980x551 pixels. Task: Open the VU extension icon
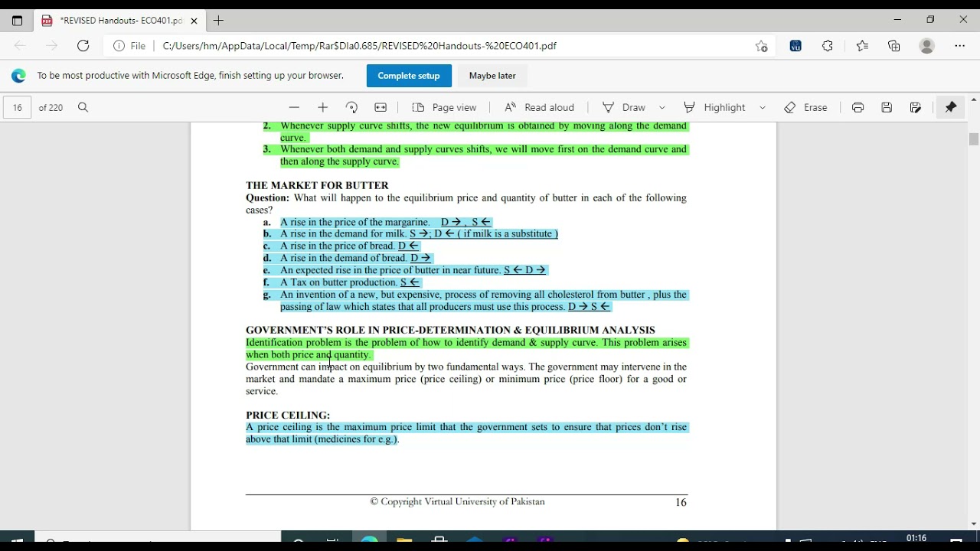pyautogui.click(x=795, y=46)
